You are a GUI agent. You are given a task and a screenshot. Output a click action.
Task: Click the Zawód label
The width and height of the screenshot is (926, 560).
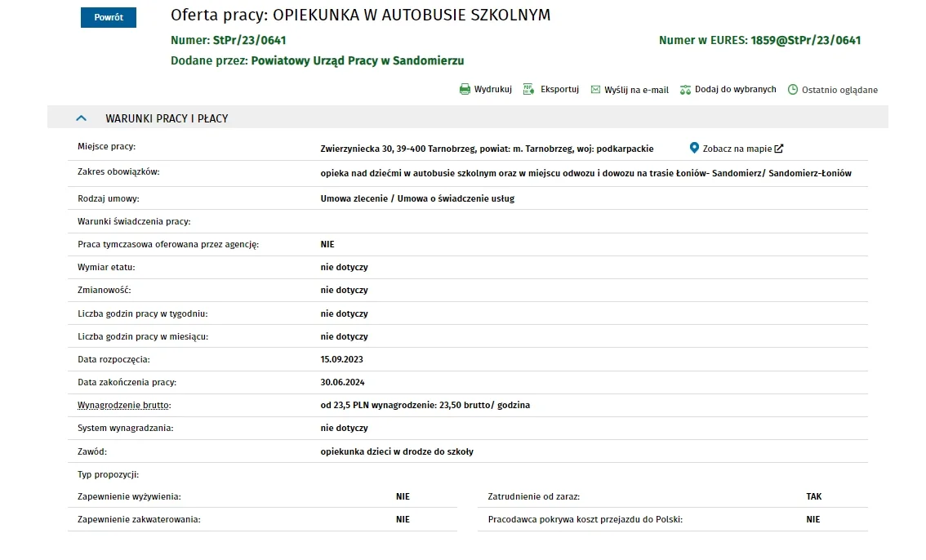click(92, 452)
